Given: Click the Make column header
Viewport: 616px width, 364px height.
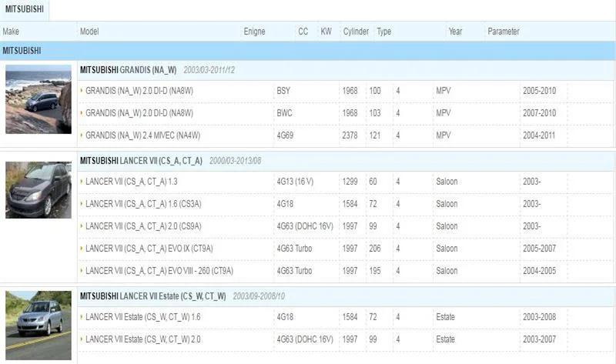Looking at the screenshot, I should (x=11, y=32).
